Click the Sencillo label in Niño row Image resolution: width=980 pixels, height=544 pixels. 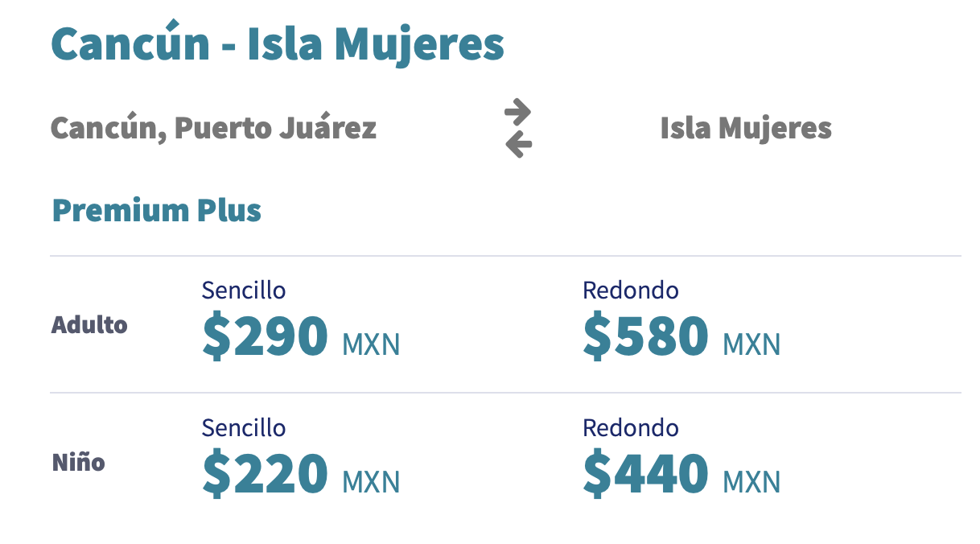(x=244, y=427)
